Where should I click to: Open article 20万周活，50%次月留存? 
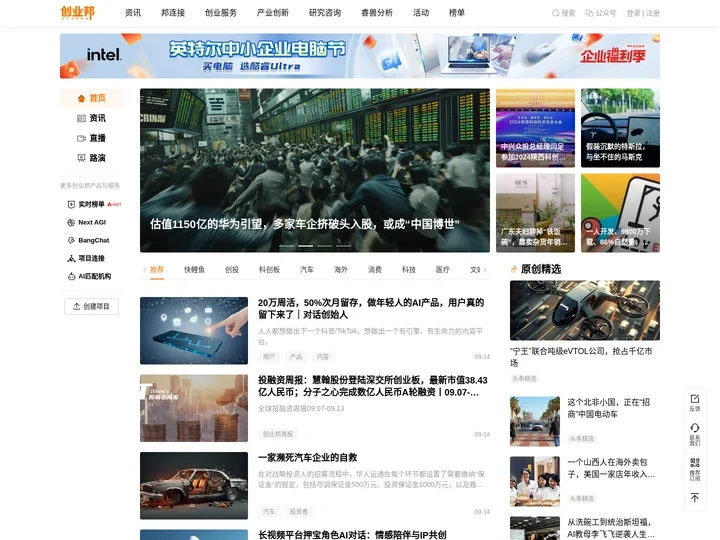point(371,309)
